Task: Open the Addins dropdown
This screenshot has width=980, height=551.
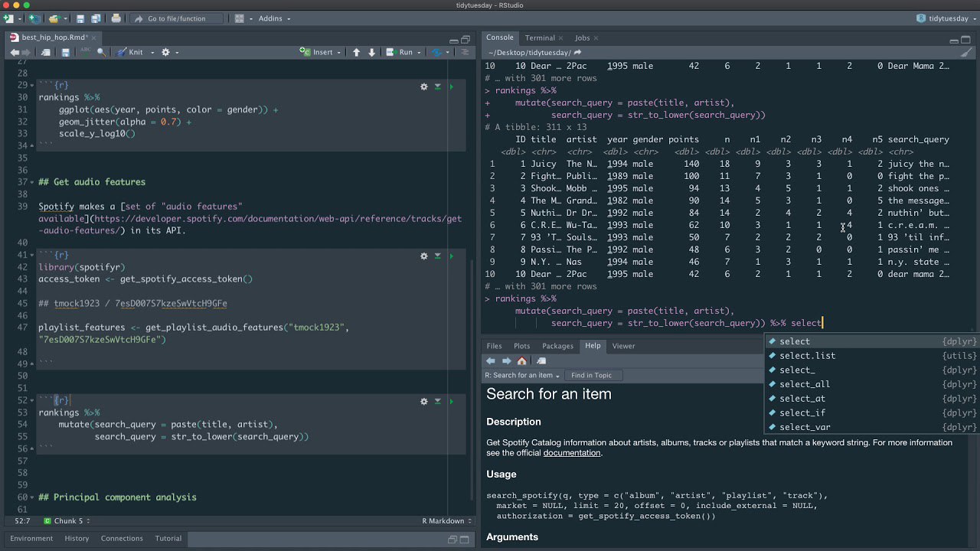Action: (274, 18)
